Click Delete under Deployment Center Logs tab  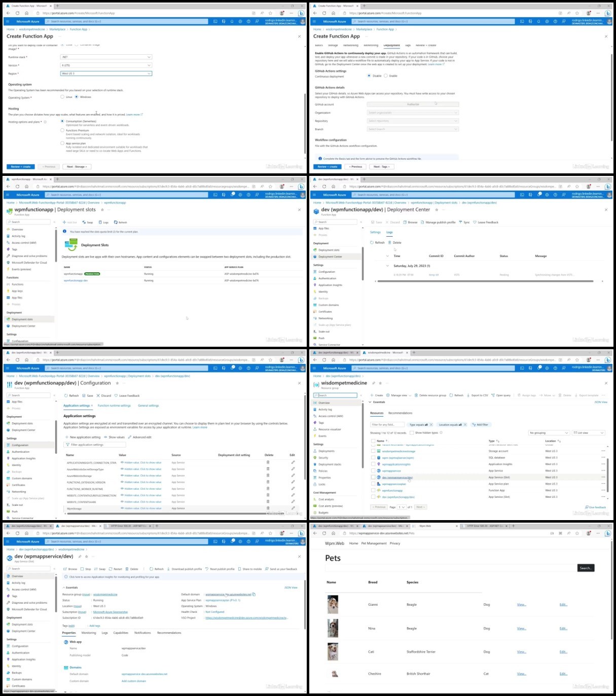[x=395, y=242]
